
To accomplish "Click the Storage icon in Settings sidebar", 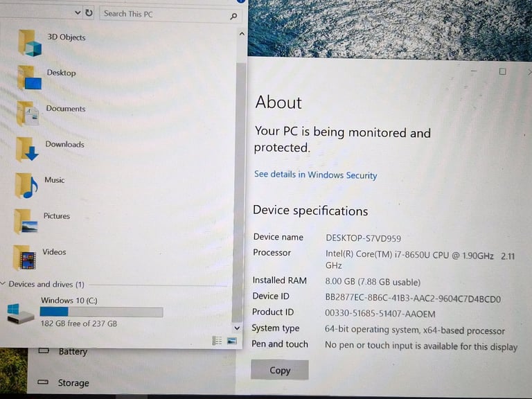I will (43, 382).
